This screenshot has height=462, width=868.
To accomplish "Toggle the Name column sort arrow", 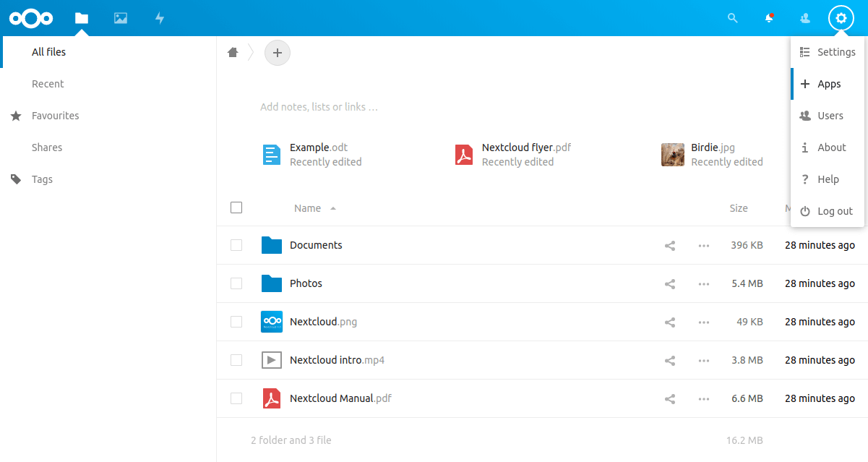I will tap(332, 208).
